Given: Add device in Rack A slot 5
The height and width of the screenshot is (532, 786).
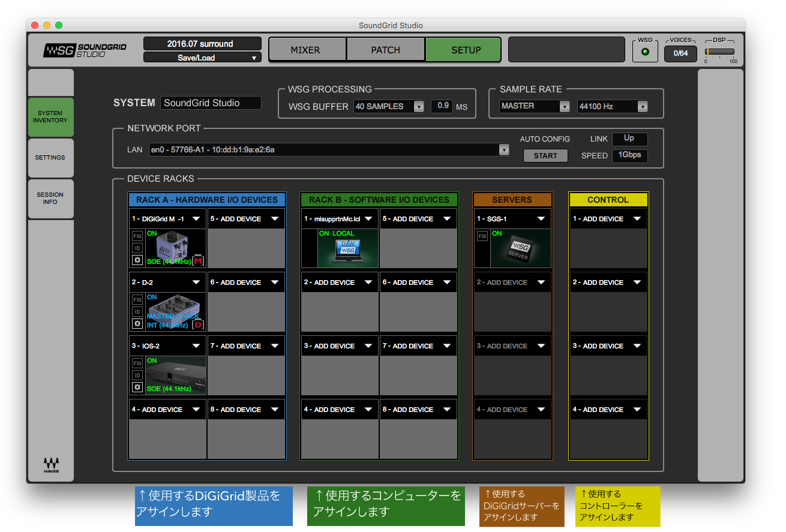Looking at the screenshot, I should tap(246, 219).
